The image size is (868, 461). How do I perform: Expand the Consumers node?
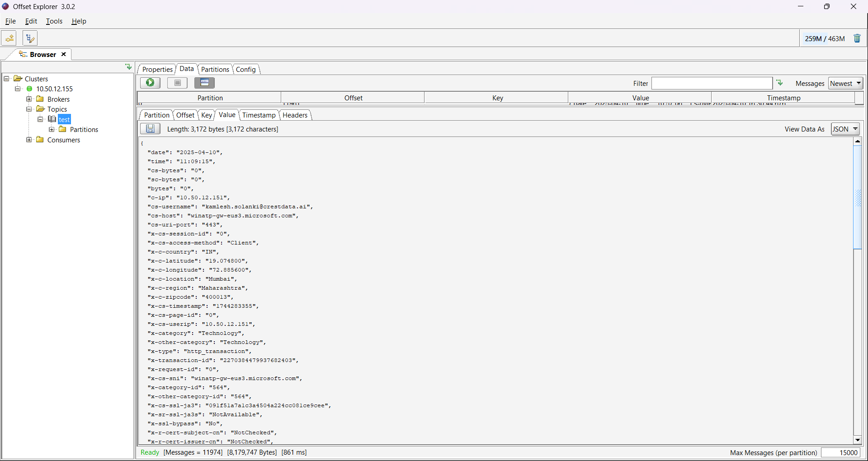pyautogui.click(x=29, y=140)
